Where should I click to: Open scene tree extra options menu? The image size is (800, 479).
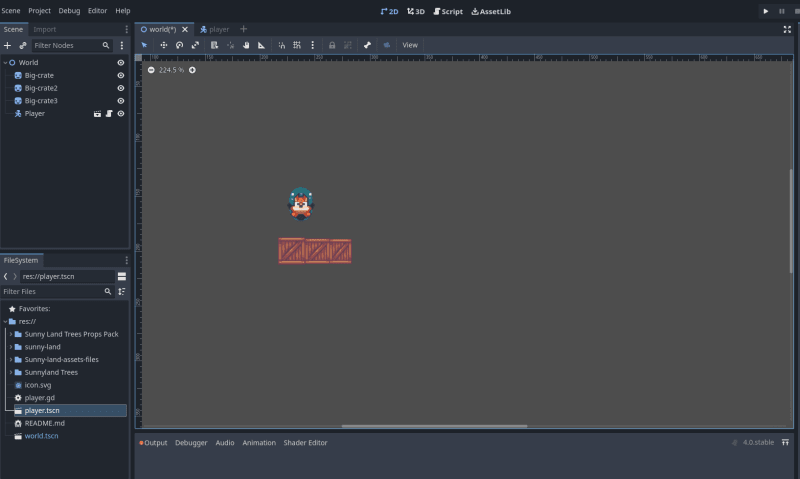122,45
